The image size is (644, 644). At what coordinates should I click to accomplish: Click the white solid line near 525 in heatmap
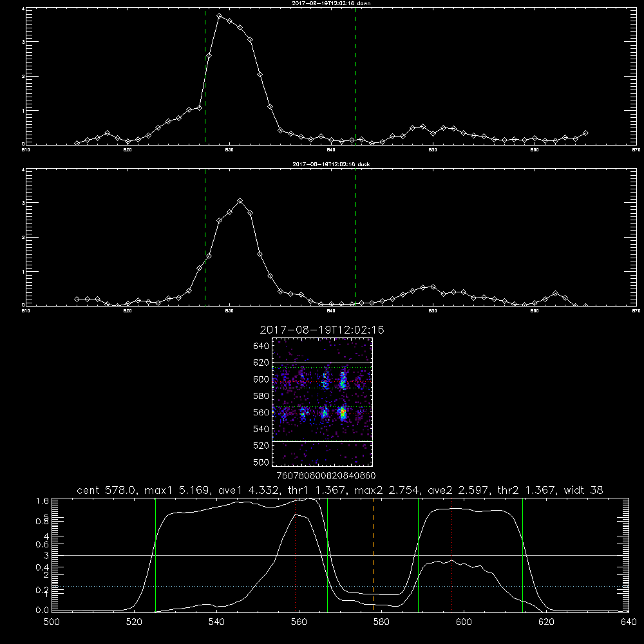[323, 441]
